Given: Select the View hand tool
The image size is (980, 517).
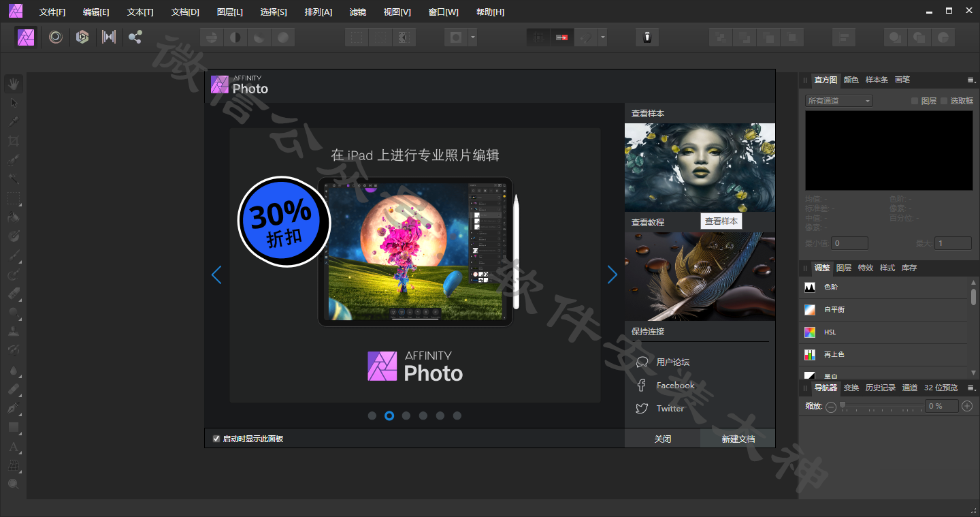Looking at the screenshot, I should pos(14,84).
